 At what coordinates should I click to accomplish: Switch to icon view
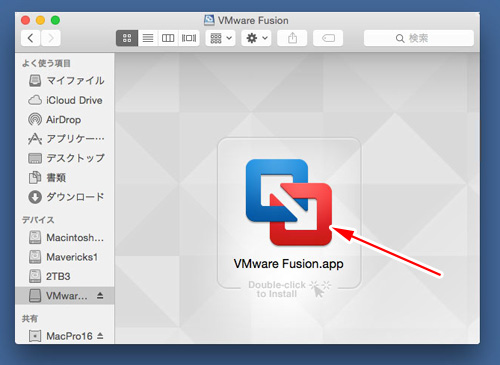tap(127, 38)
